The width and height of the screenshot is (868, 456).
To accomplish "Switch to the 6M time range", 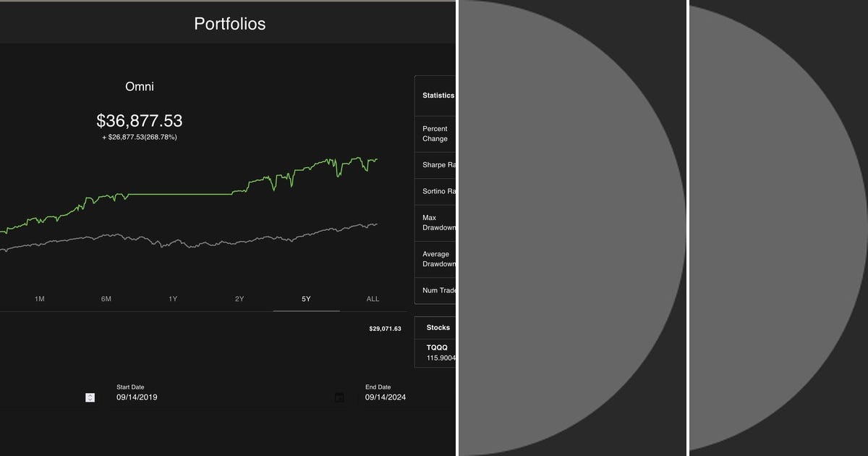I will [x=106, y=298].
